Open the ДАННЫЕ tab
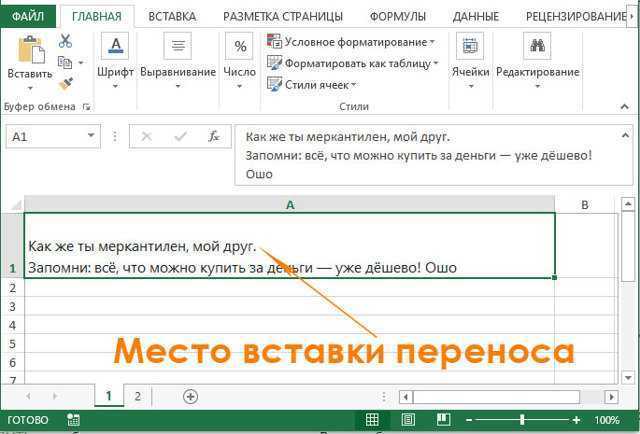The height and width of the screenshot is (434, 640). tap(476, 16)
